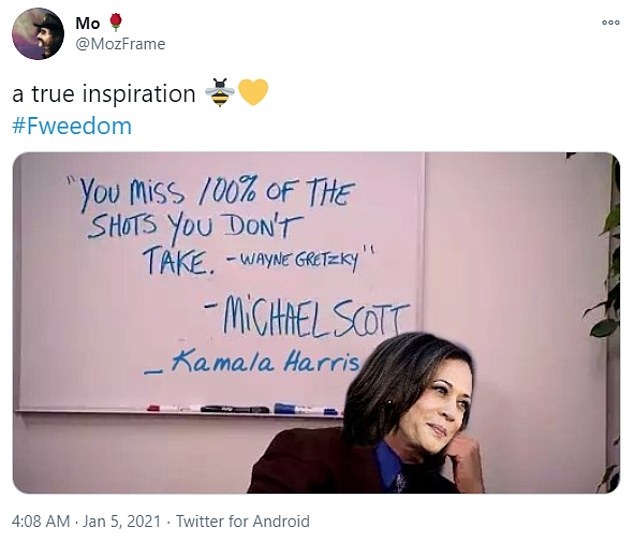Open the #Fweedom hashtag
Viewport: 634px width, 543px height.
coord(72,126)
